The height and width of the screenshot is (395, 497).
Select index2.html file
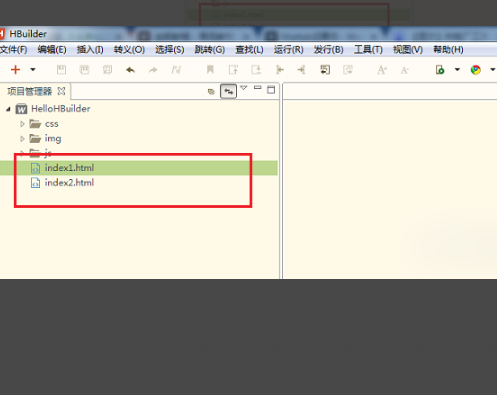point(69,183)
